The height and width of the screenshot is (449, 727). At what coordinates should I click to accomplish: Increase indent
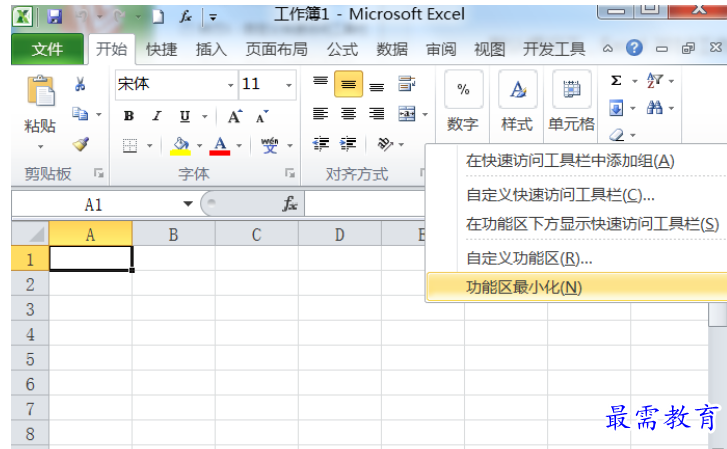coord(348,144)
